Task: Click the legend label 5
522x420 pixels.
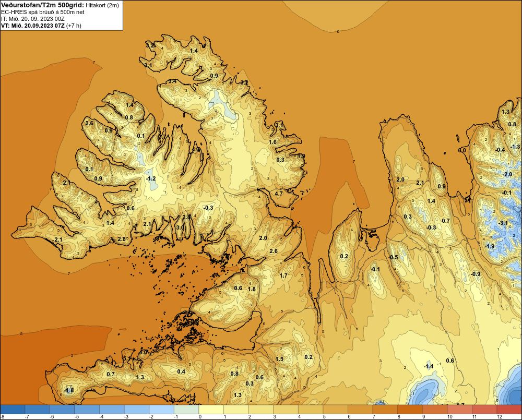Action: 324,417
